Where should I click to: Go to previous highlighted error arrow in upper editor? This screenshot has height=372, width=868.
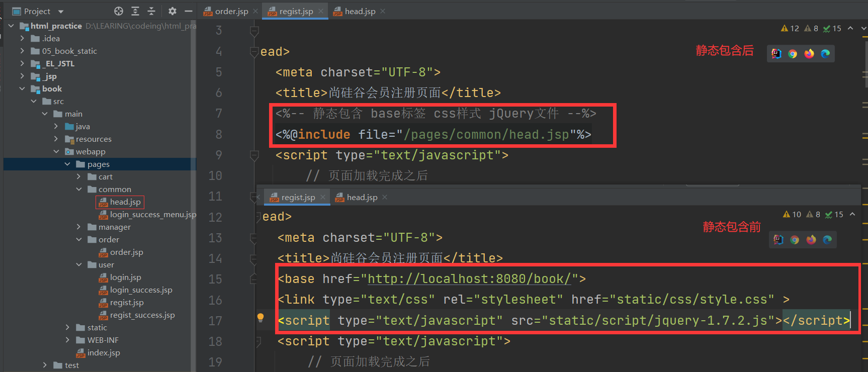click(850, 28)
